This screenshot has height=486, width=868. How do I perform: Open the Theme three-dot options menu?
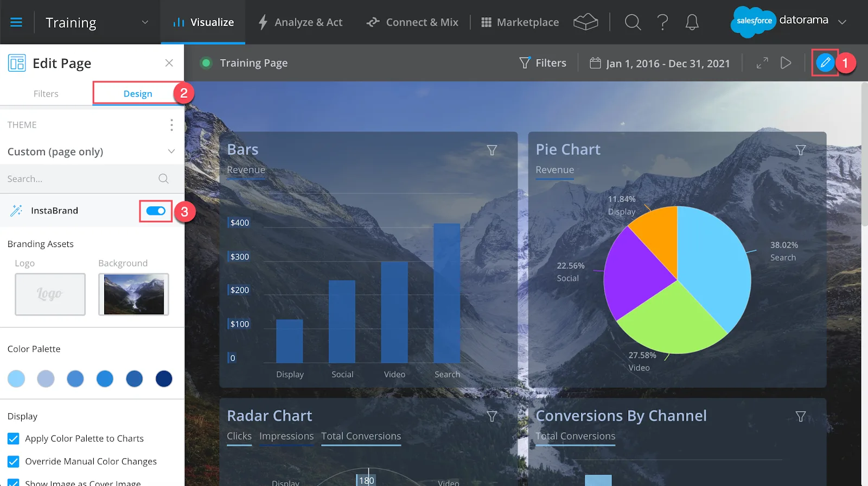[171, 125]
